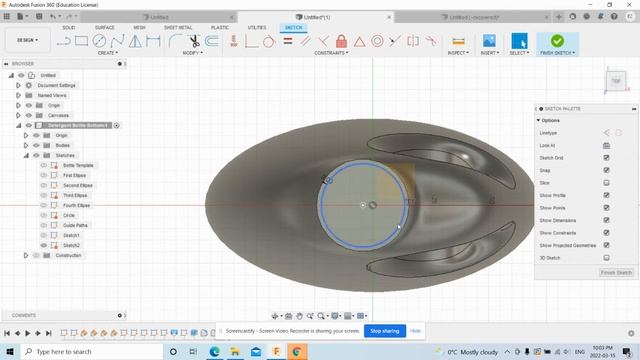Click the Select arrow tool icon
This screenshot has height=360, width=640.
coord(519,41)
